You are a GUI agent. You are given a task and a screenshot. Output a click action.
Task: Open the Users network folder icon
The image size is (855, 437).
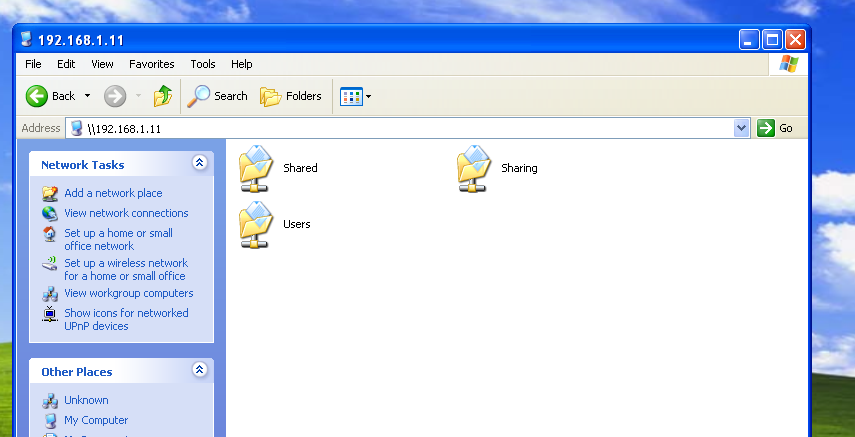(255, 224)
